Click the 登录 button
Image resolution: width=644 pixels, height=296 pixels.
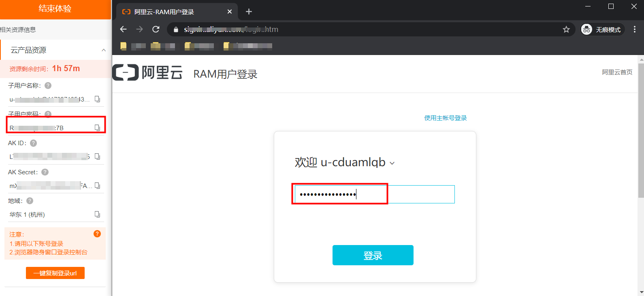coord(373,255)
